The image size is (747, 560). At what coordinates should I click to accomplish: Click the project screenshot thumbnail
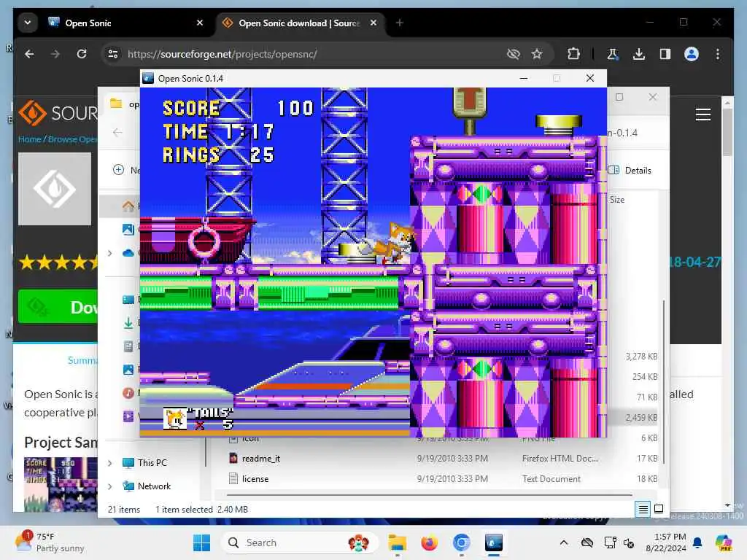(x=61, y=484)
